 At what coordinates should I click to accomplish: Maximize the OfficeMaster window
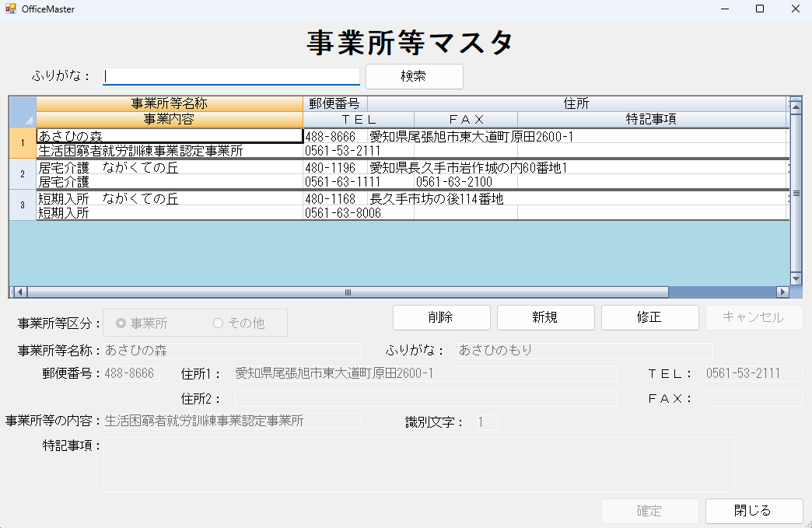click(760, 9)
